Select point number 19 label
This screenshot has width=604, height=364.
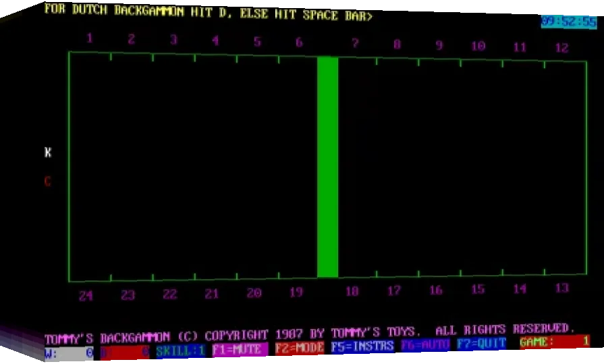pos(296,293)
